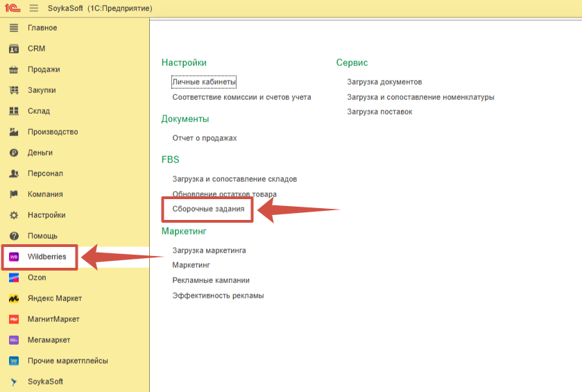Click the Настройки gear icon in sidebar
The width and height of the screenshot is (582, 392).
click(x=14, y=215)
